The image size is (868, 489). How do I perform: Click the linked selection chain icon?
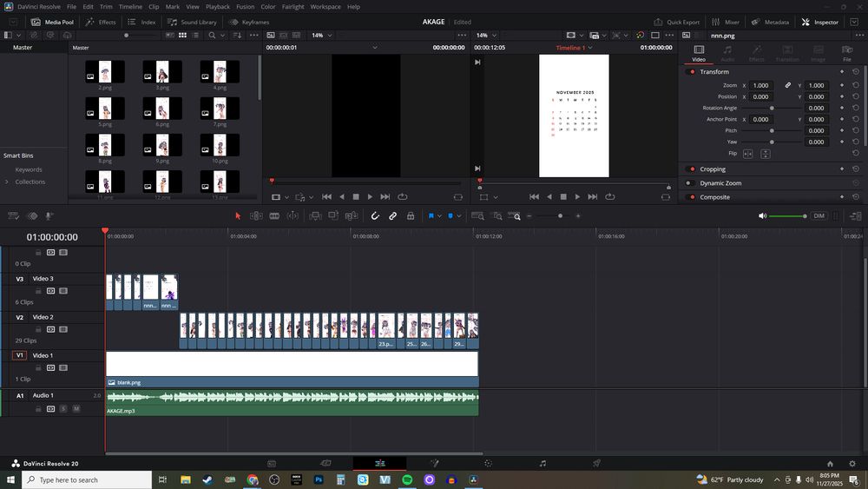(392, 215)
